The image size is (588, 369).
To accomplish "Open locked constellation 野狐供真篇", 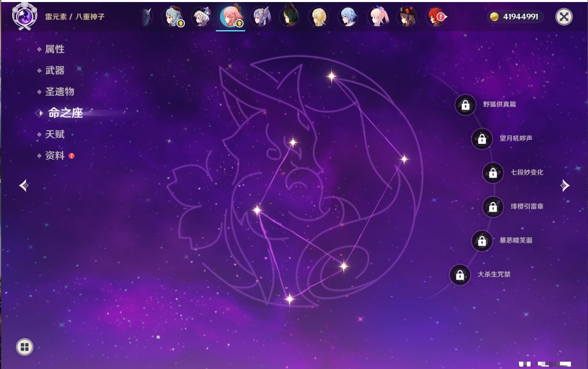I will coord(465,105).
